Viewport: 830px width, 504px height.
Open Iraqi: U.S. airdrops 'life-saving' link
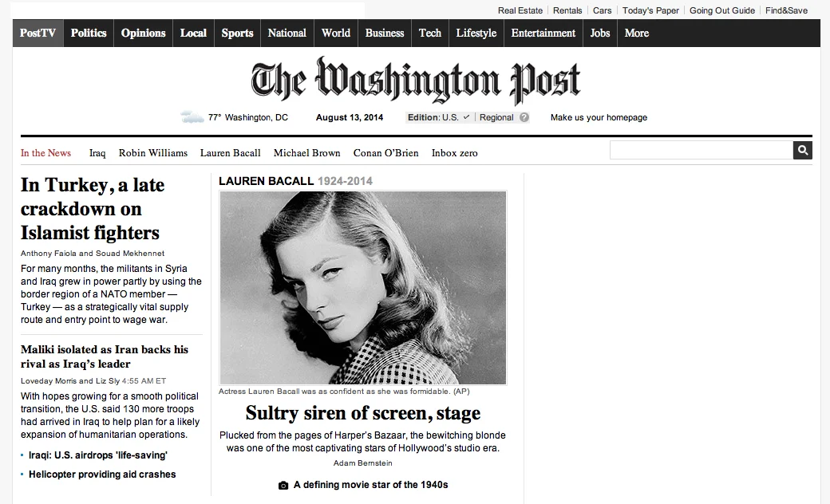pyautogui.click(x=98, y=455)
